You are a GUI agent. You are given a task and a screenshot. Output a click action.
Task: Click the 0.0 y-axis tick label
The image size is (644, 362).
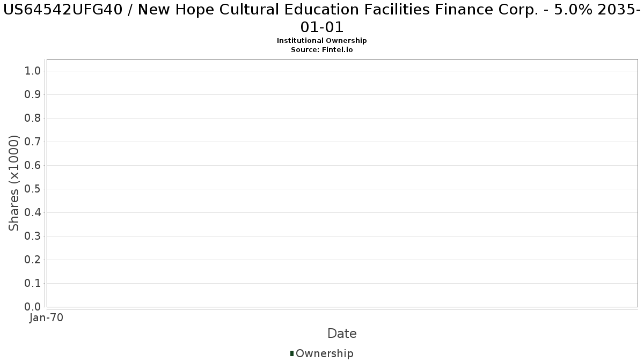33,307
